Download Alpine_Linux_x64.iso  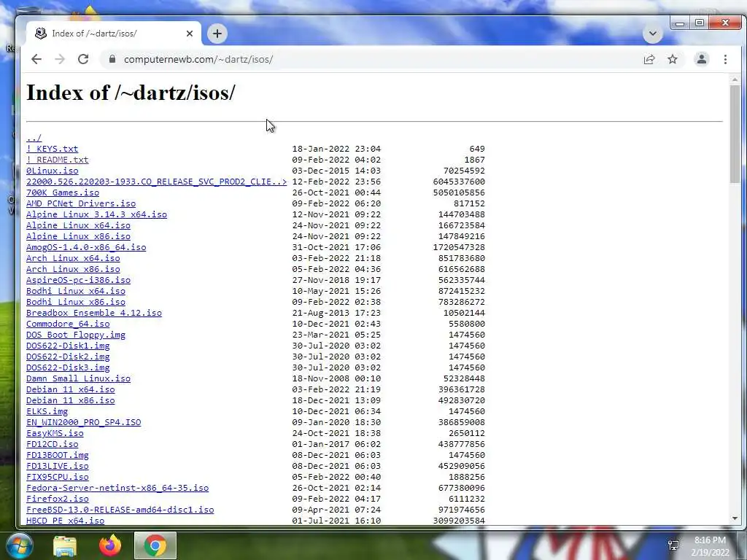78,226
